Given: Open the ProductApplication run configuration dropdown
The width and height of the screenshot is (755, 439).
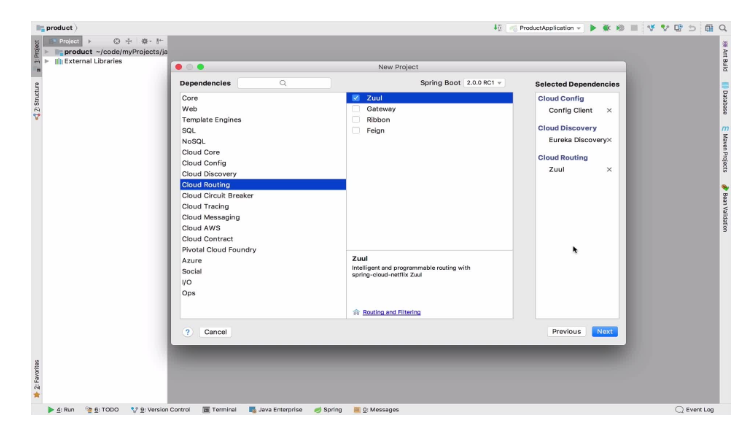Looking at the screenshot, I should [x=546, y=28].
